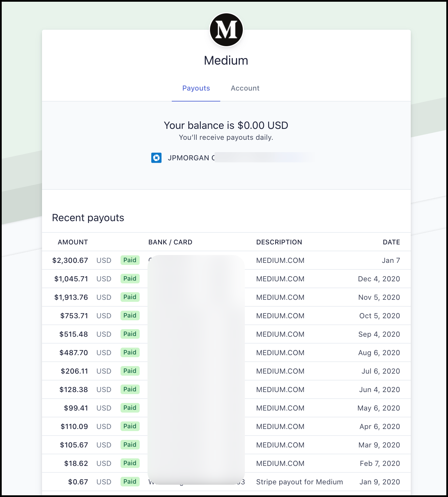This screenshot has width=448, height=497.
Task: Click the $105.67 payout amount
Action: point(74,445)
